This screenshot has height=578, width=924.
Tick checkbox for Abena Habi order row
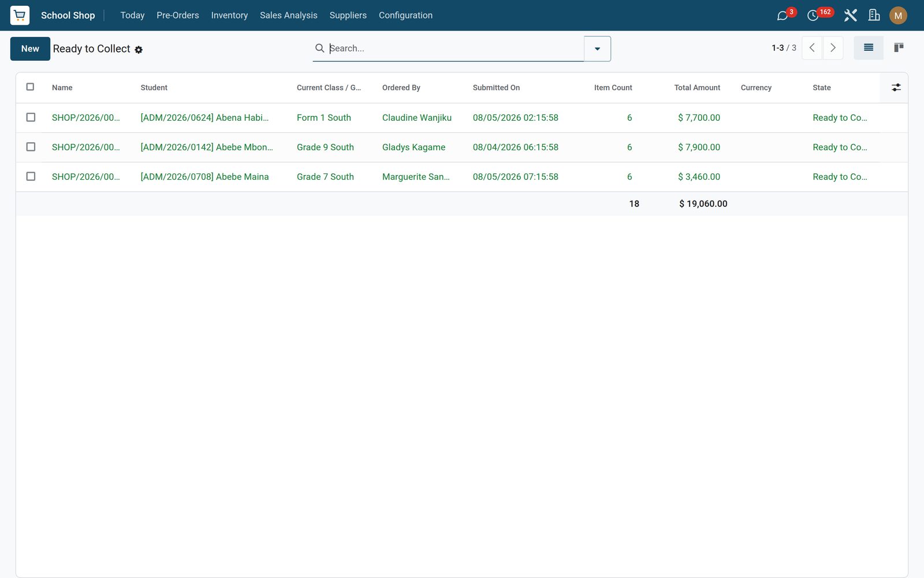[31, 117]
